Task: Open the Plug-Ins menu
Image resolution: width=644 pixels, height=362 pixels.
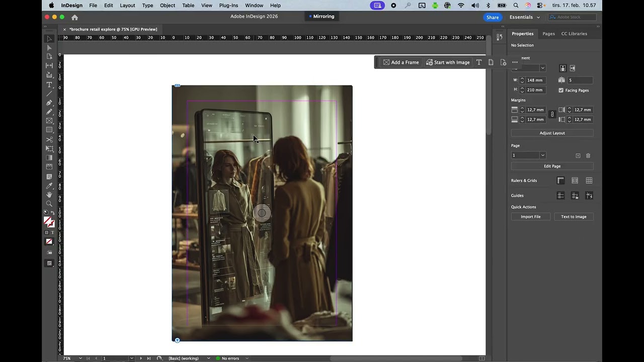Action: (x=228, y=5)
